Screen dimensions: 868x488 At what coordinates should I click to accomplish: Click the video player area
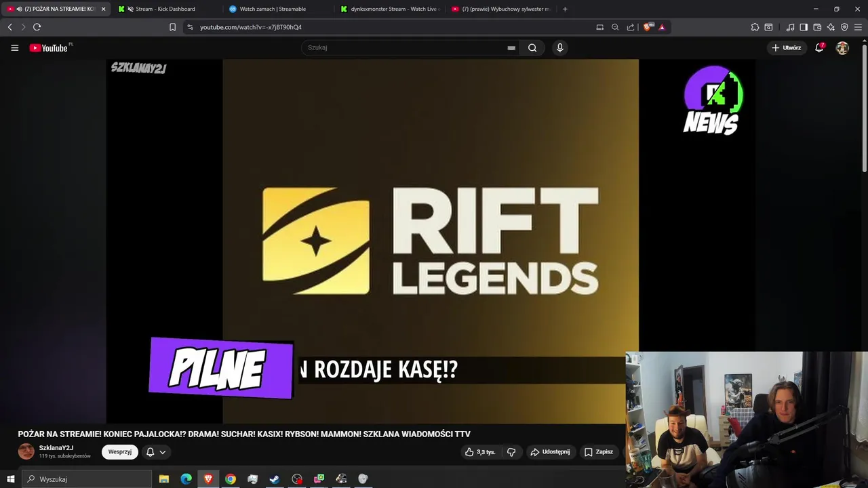tap(431, 241)
